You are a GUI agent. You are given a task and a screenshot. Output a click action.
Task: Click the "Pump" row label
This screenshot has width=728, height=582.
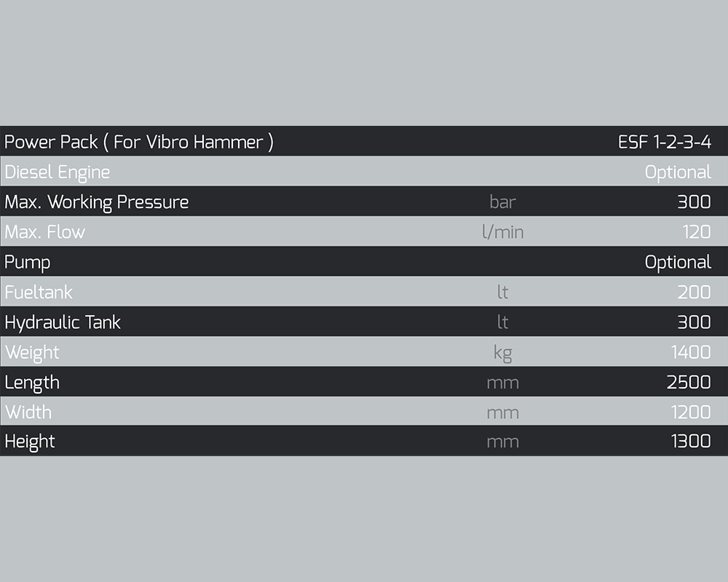click(28, 262)
